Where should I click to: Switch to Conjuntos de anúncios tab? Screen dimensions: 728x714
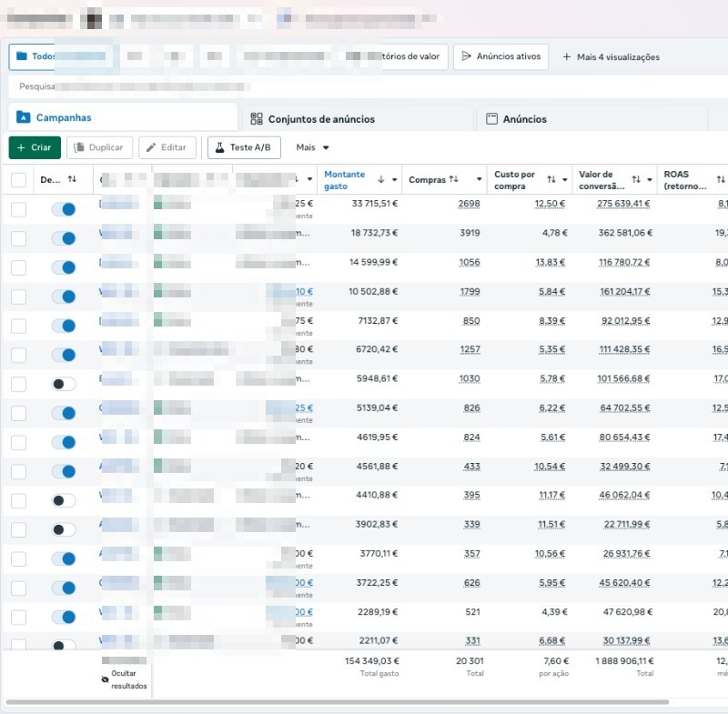[358, 119]
